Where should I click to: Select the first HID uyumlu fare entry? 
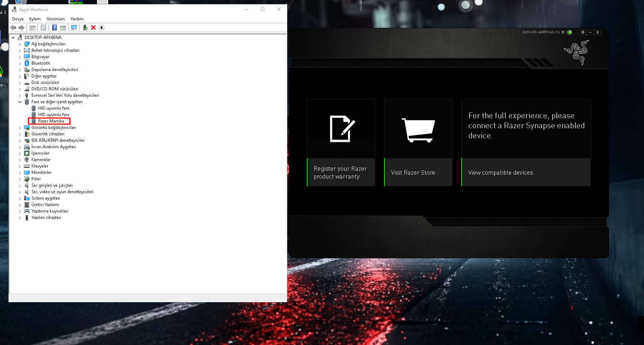(x=54, y=108)
